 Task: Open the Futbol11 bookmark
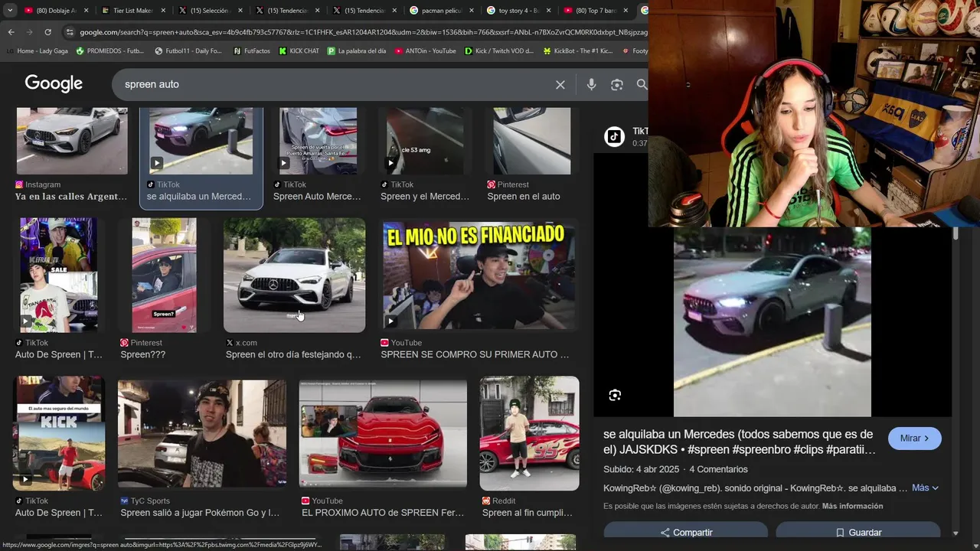(x=188, y=51)
